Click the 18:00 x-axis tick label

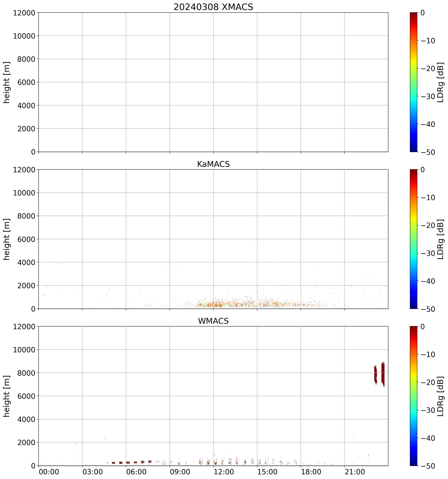(311, 472)
